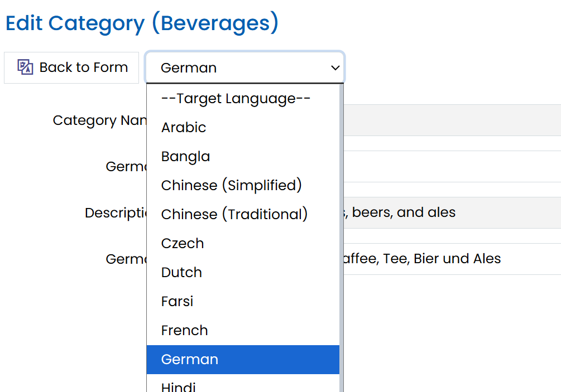Image resolution: width=561 pixels, height=392 pixels.
Task: Click the Back to Form button
Action: click(x=71, y=67)
